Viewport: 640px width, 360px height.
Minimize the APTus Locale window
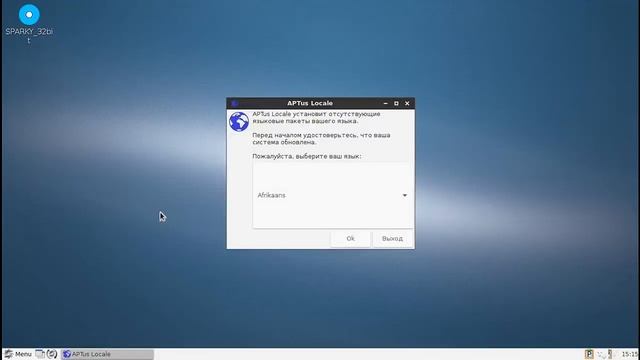(385, 103)
